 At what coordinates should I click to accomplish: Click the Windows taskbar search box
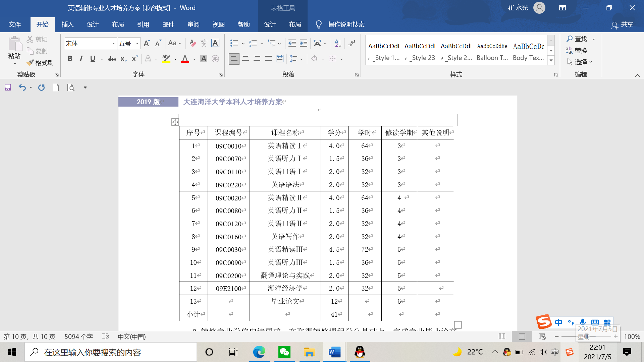(111, 352)
